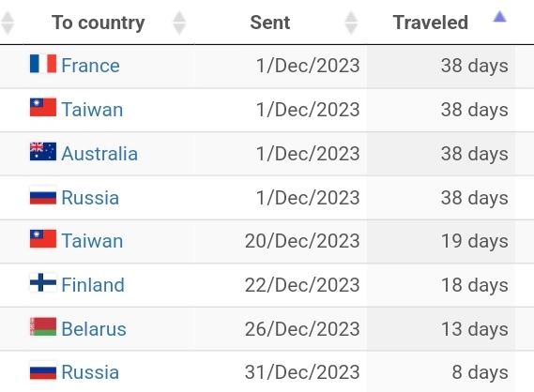Toggle sort arrows right of Sent header
534x392 pixels.
(351, 23)
